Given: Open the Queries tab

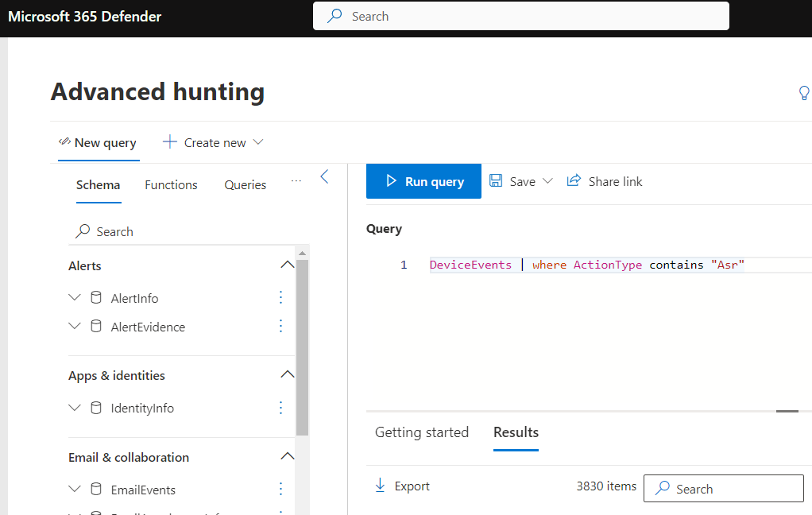Looking at the screenshot, I should pos(245,185).
